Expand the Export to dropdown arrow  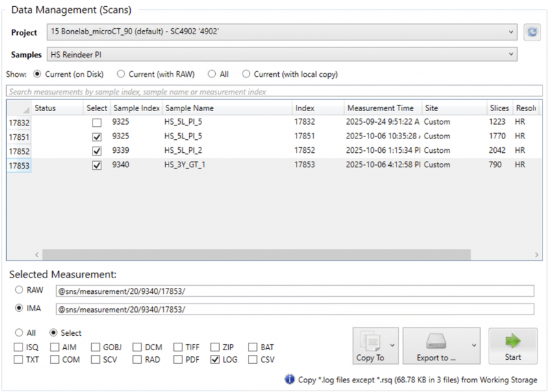coord(474,345)
